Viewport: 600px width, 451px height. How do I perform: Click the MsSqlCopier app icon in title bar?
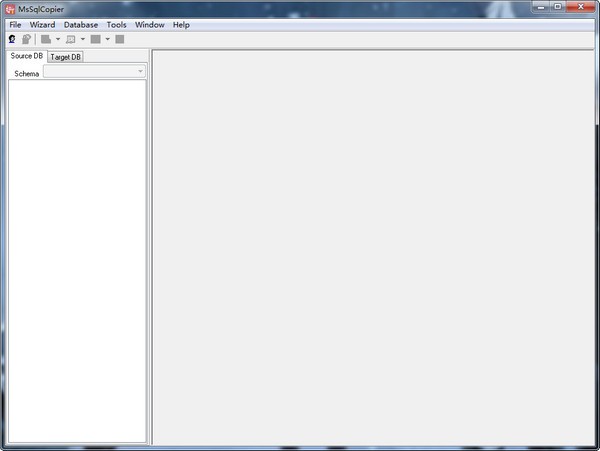click(x=9, y=9)
